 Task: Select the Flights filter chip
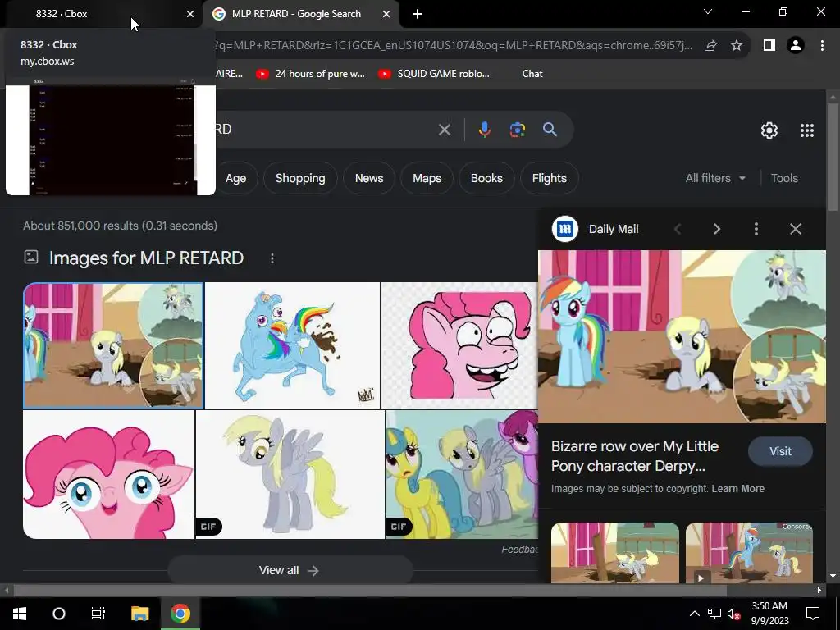pos(549,178)
